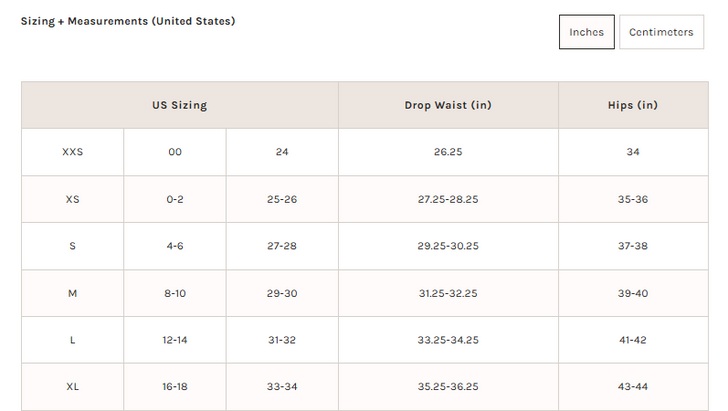Select the M size cell
The width and height of the screenshot is (728, 411).
coord(72,294)
